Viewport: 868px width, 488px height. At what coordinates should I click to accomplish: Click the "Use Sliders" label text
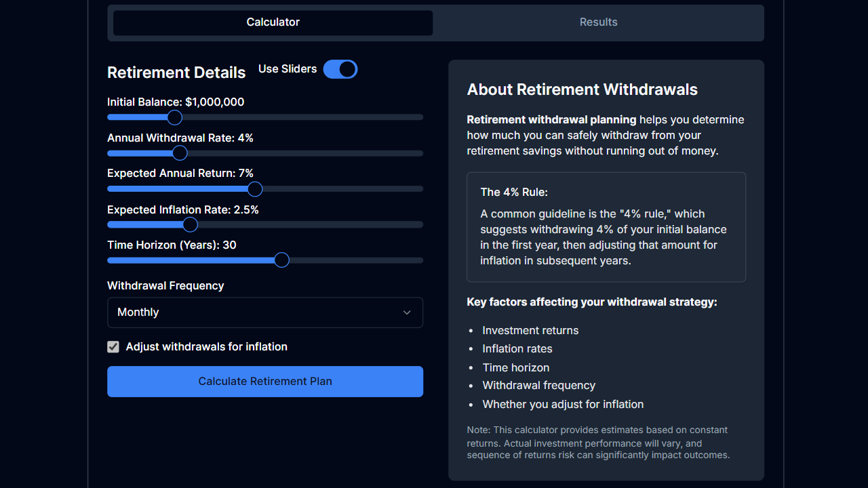click(x=287, y=68)
